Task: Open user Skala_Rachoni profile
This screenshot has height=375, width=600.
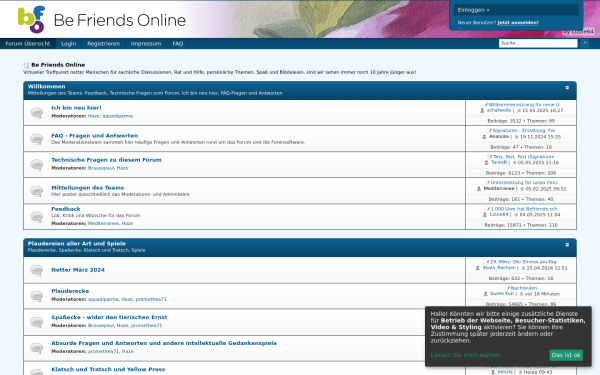Action: pyautogui.click(x=499, y=268)
